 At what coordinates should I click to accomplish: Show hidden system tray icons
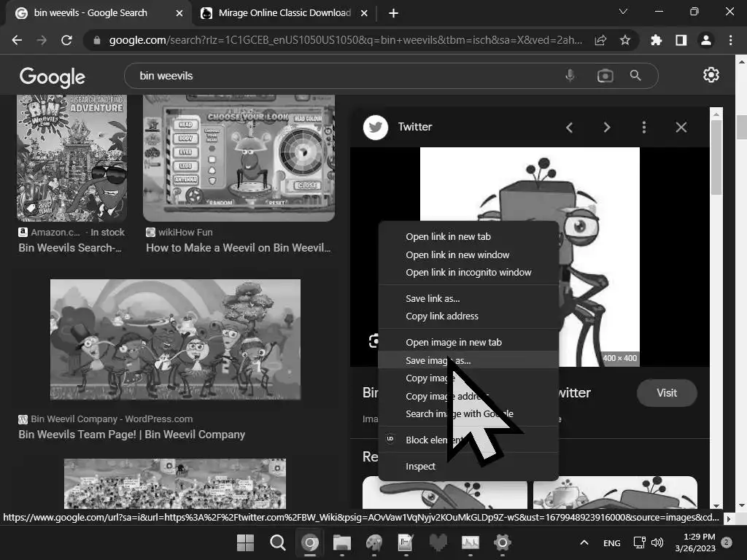point(584,542)
